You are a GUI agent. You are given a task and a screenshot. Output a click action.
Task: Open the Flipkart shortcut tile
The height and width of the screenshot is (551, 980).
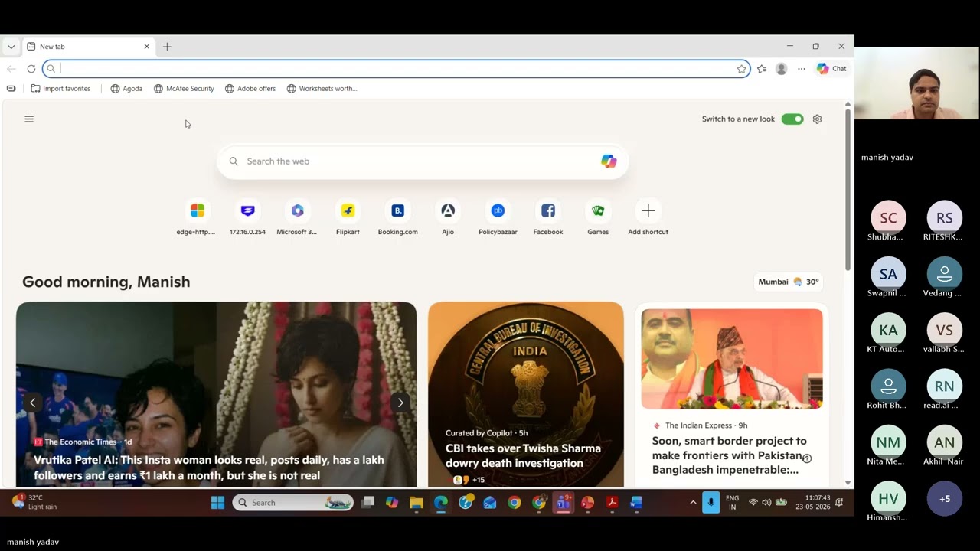click(348, 217)
